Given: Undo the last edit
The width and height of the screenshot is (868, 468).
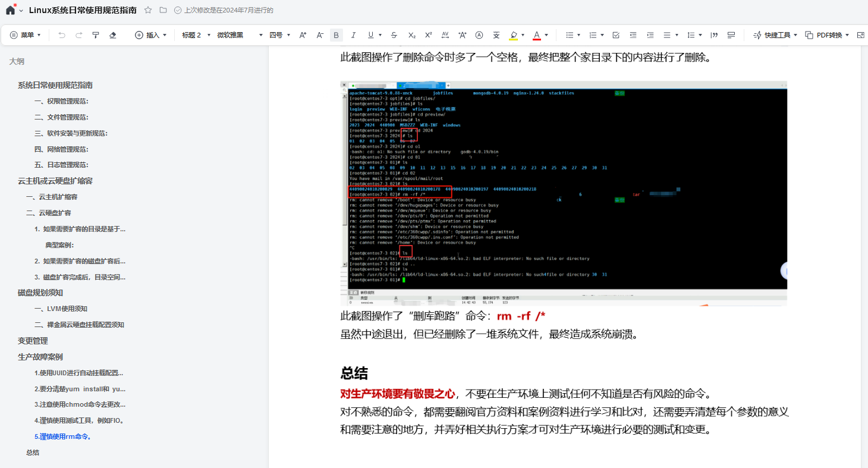Looking at the screenshot, I should [61, 35].
